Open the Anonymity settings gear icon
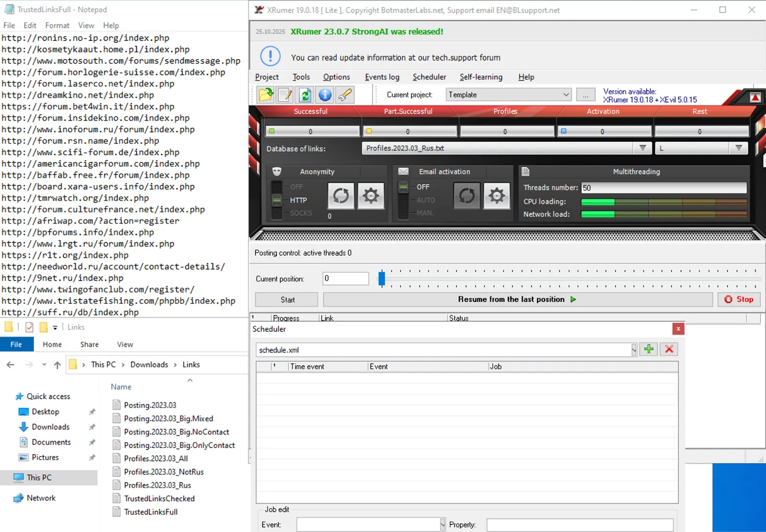Viewport: 766px width, 532px height. tap(371, 196)
